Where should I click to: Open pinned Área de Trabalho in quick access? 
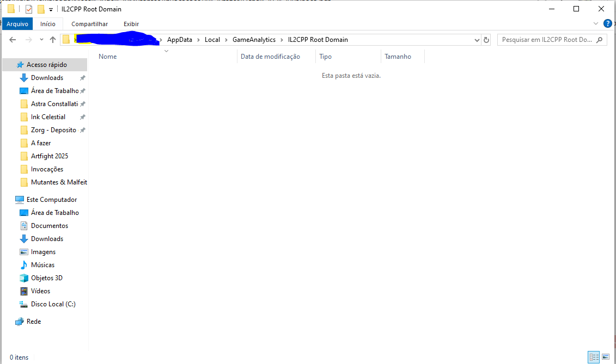click(x=54, y=91)
